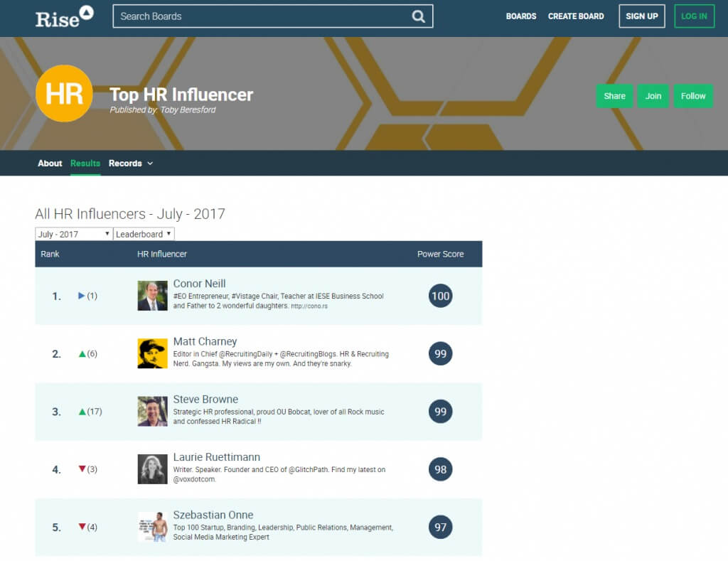
Task: Open the Leaderboard view dropdown
Action: click(144, 233)
